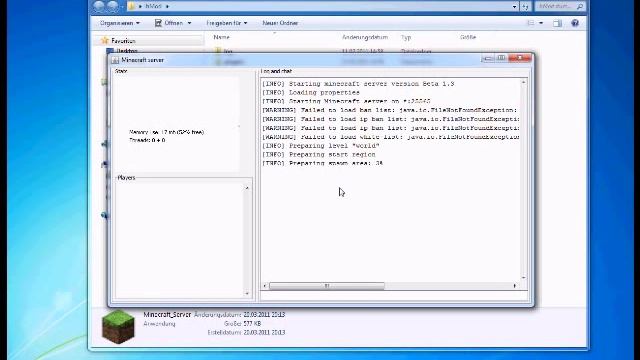Click the magnifier icon in the Explorer search box

point(580,6)
